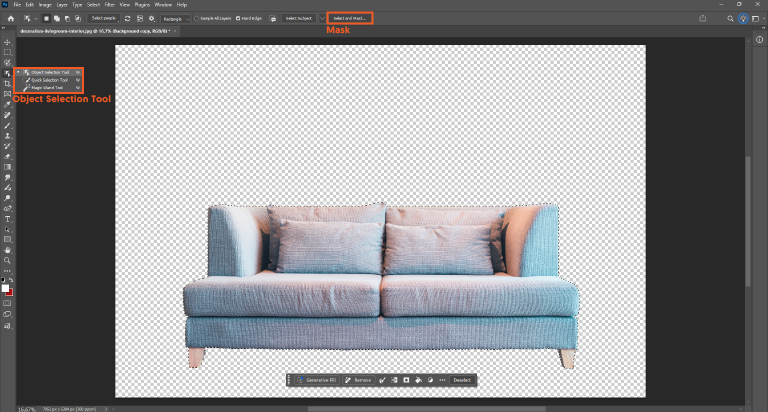
Task: Open the File menu
Action: coord(17,4)
